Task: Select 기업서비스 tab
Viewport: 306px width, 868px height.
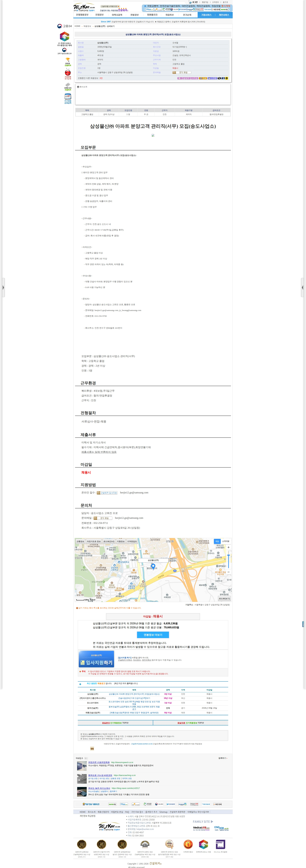Action: pyautogui.click(x=206, y=15)
